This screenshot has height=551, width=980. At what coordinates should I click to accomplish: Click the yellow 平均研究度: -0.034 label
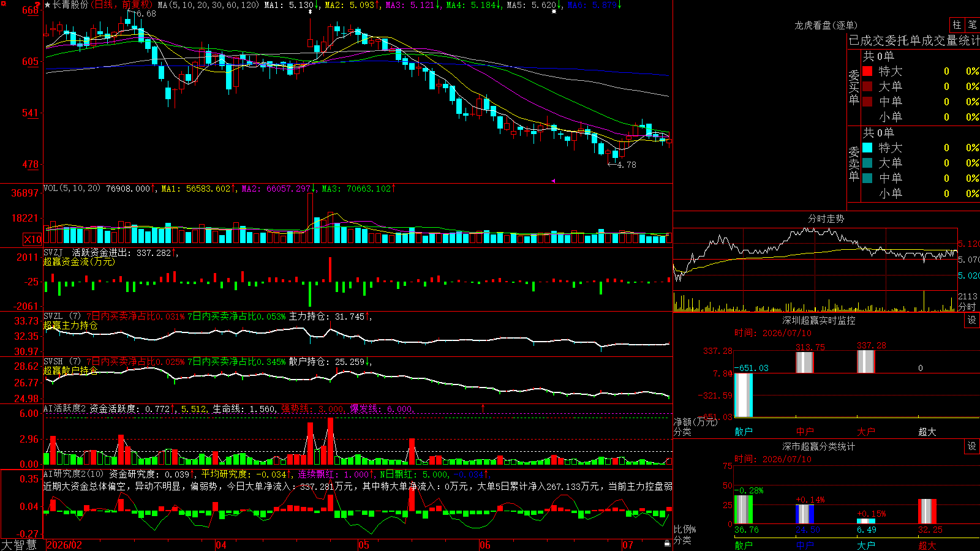click(x=244, y=474)
